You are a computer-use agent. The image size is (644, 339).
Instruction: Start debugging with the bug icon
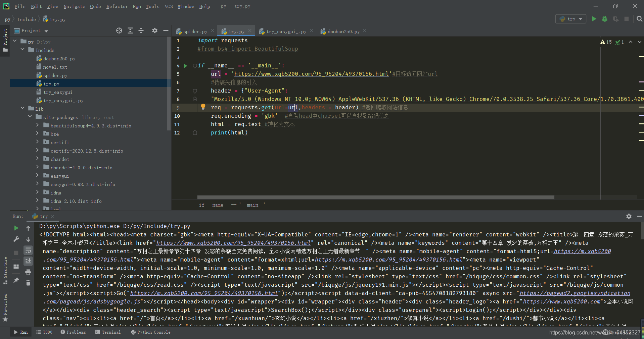point(605,19)
